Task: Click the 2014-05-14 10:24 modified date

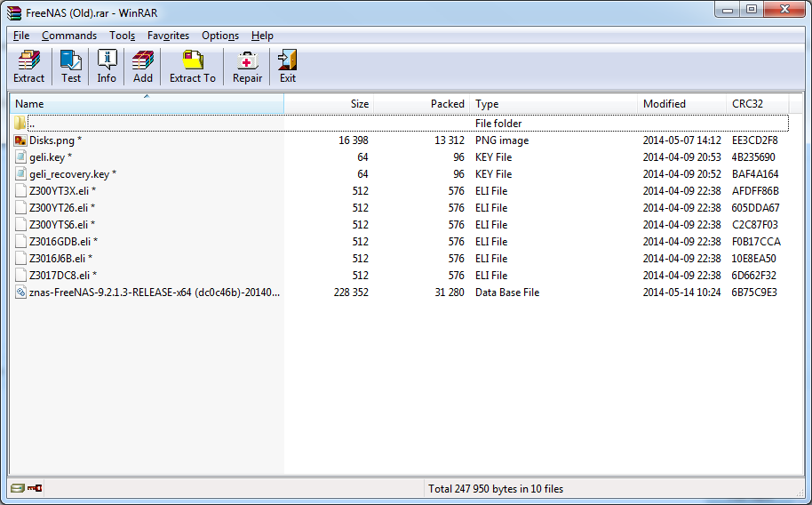Action: 681,293
